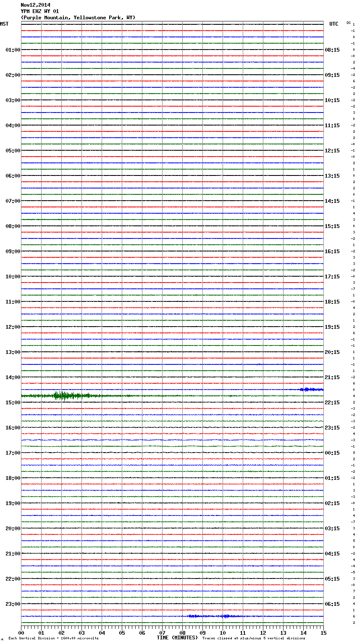Screen dimensions: 357x644
Task: Click the 22:15 UTC time label
Action: pos(332,403)
